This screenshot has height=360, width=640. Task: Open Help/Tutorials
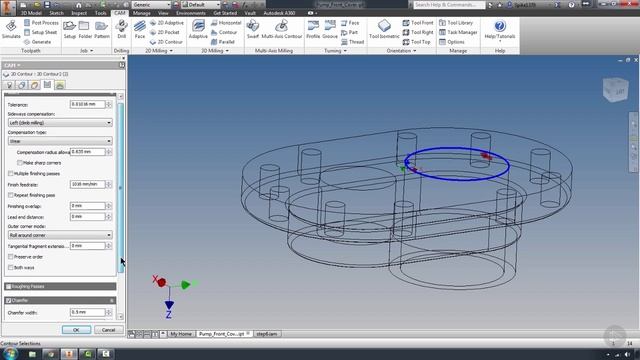(500, 30)
